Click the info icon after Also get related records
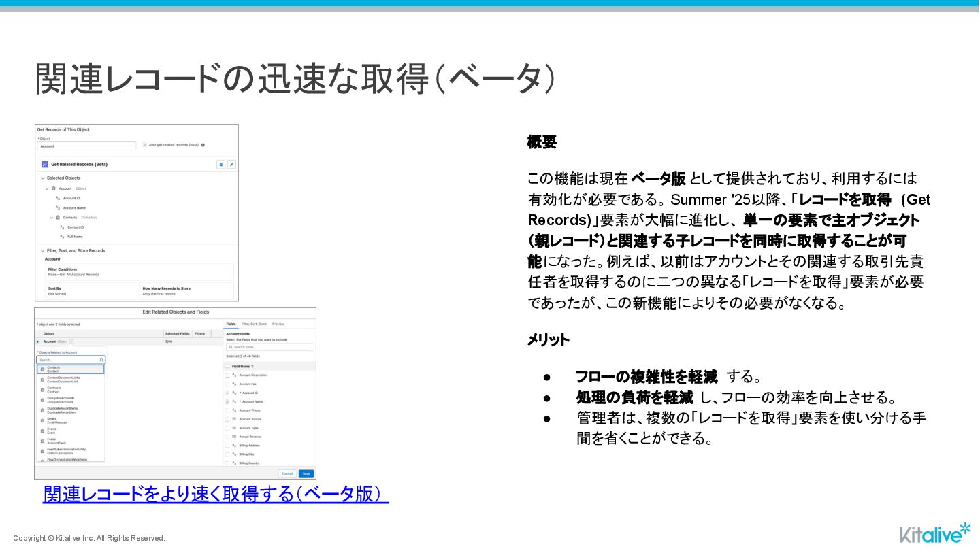 (203, 145)
